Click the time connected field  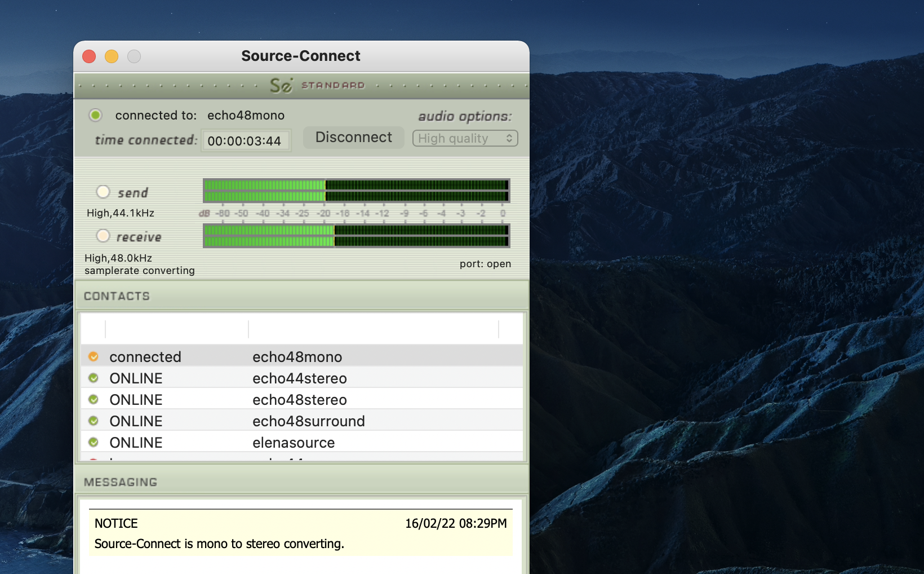(245, 141)
